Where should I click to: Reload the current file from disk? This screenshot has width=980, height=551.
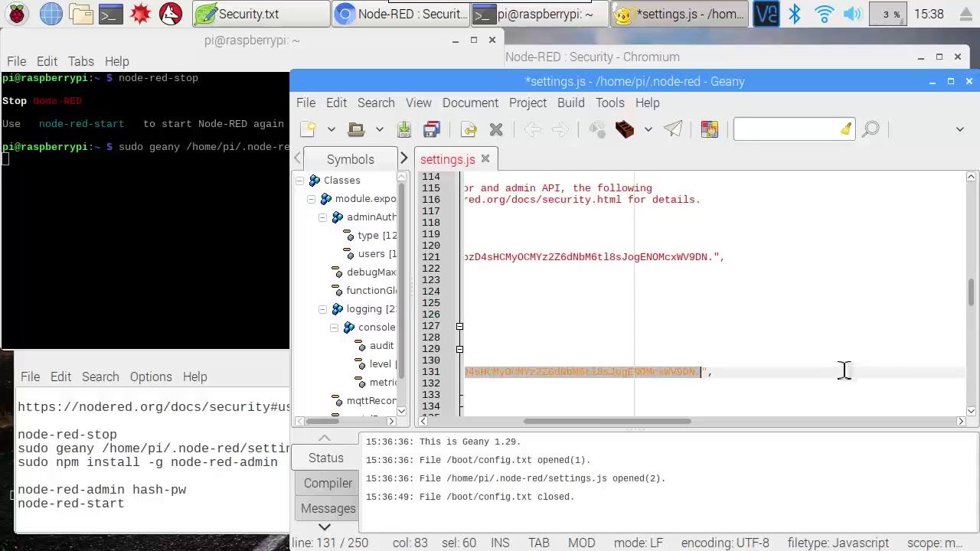point(469,129)
